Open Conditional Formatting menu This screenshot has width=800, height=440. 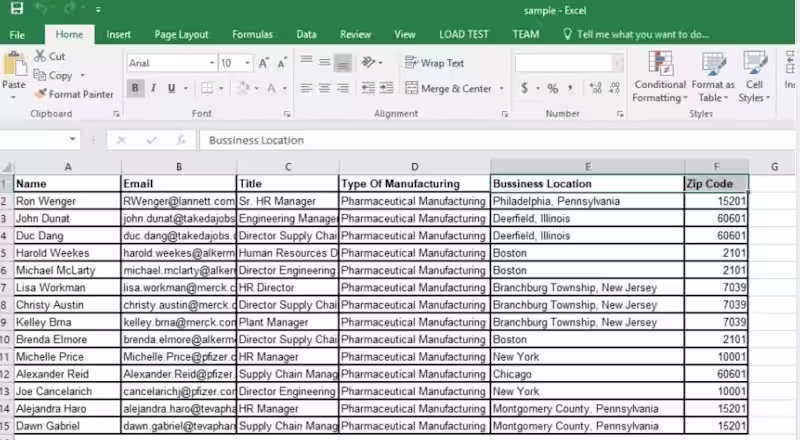point(660,77)
